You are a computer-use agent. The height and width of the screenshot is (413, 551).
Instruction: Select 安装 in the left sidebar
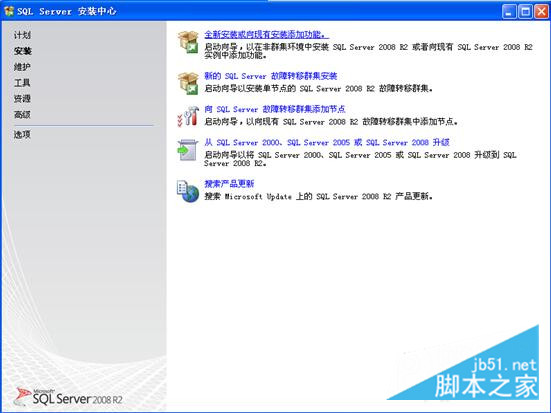point(22,51)
